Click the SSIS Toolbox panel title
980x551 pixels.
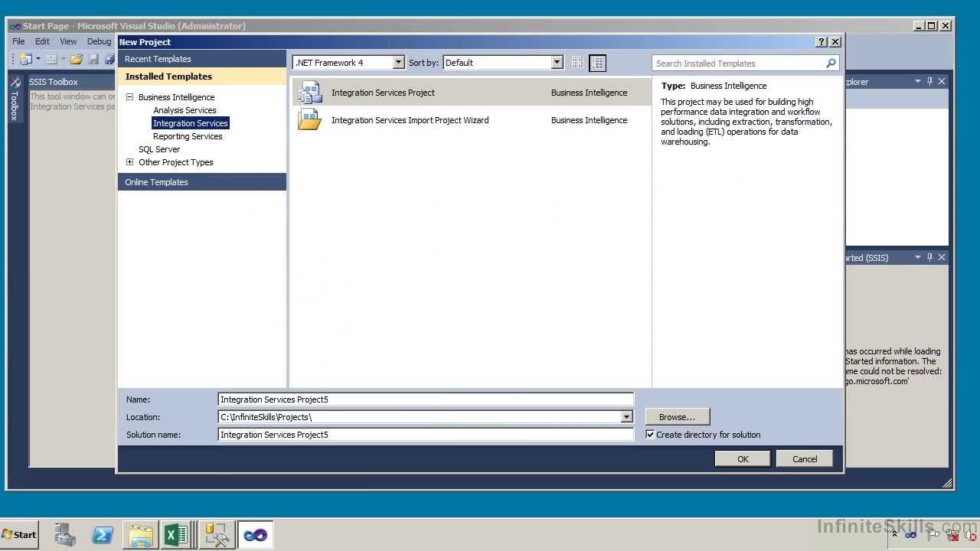[54, 82]
